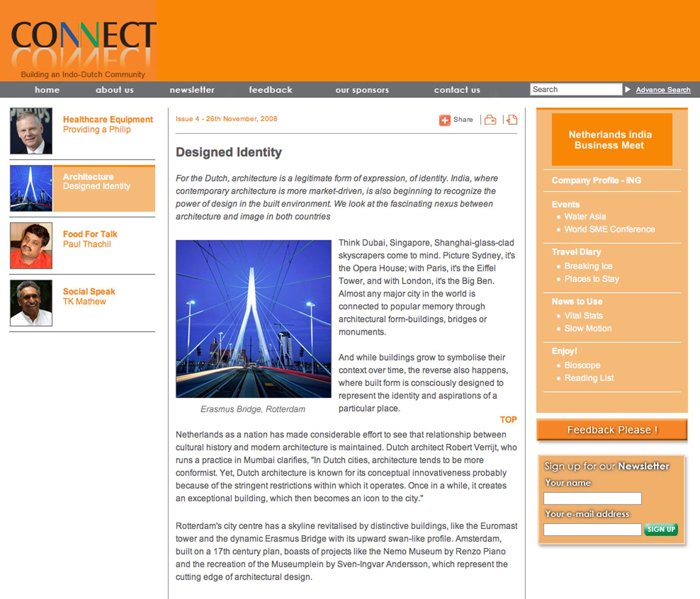Open the Advance Search link

click(x=663, y=90)
